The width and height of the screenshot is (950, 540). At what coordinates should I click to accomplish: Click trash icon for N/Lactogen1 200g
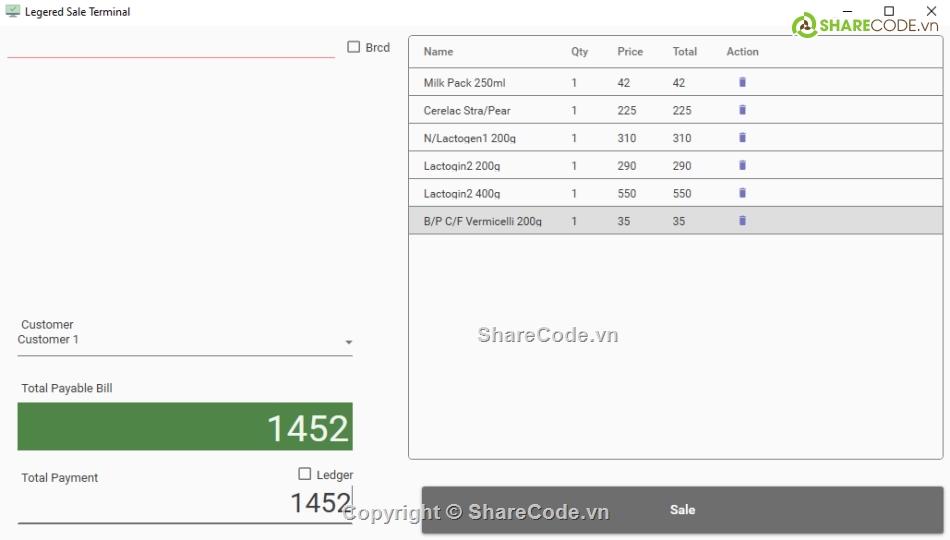tap(742, 138)
